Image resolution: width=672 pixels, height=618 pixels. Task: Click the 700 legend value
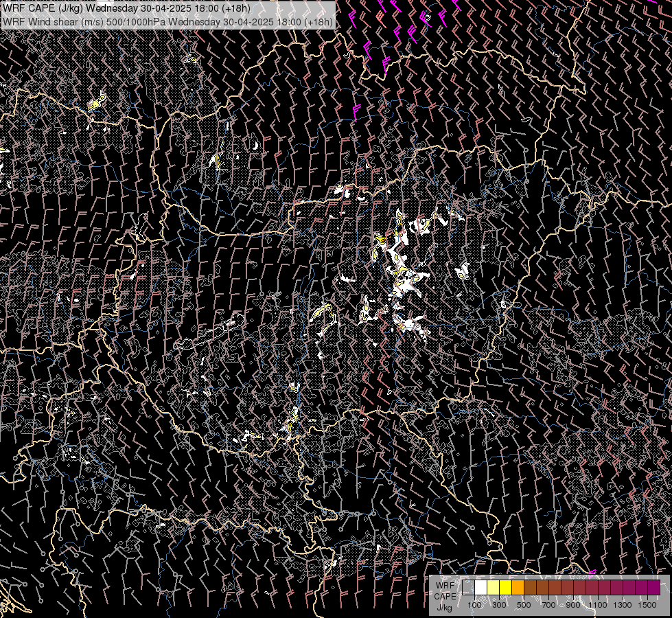tap(548, 605)
